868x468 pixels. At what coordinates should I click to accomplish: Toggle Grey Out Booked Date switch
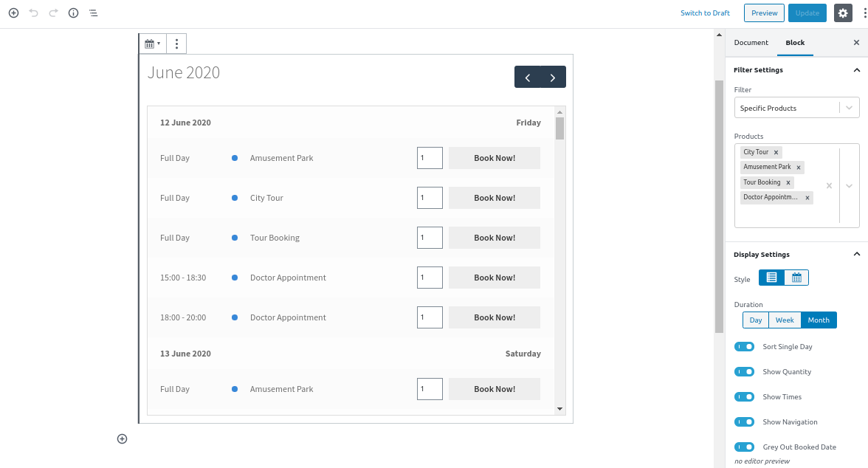coord(744,447)
